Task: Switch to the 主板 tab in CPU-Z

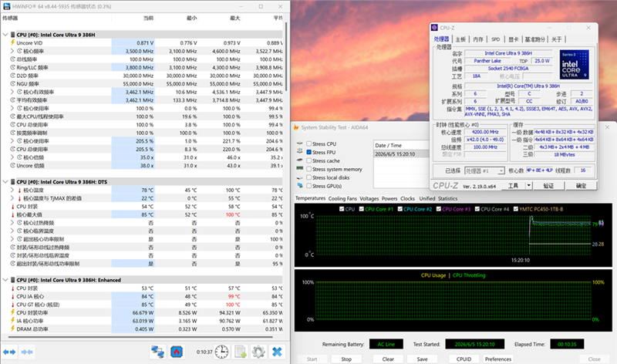Action: point(460,39)
